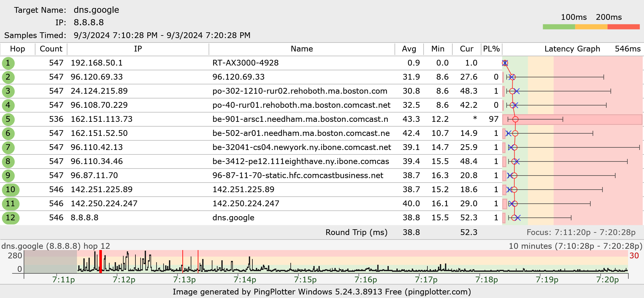
Task: Click the hop 3 green circle
Action: (8, 91)
